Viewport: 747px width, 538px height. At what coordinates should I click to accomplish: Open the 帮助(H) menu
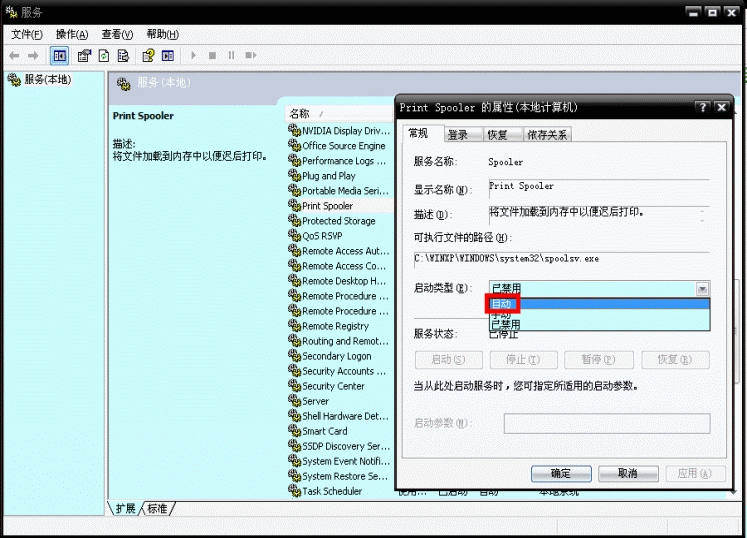pyautogui.click(x=162, y=34)
